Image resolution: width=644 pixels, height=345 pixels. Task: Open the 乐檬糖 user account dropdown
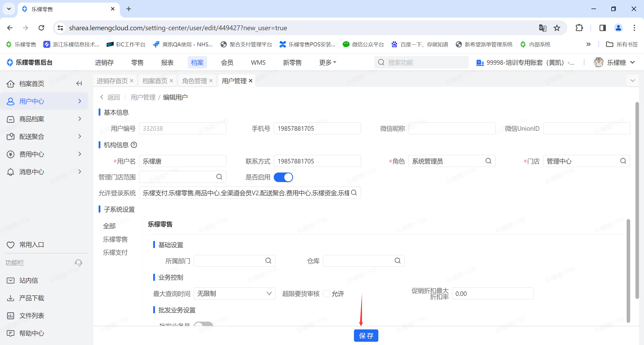point(615,62)
